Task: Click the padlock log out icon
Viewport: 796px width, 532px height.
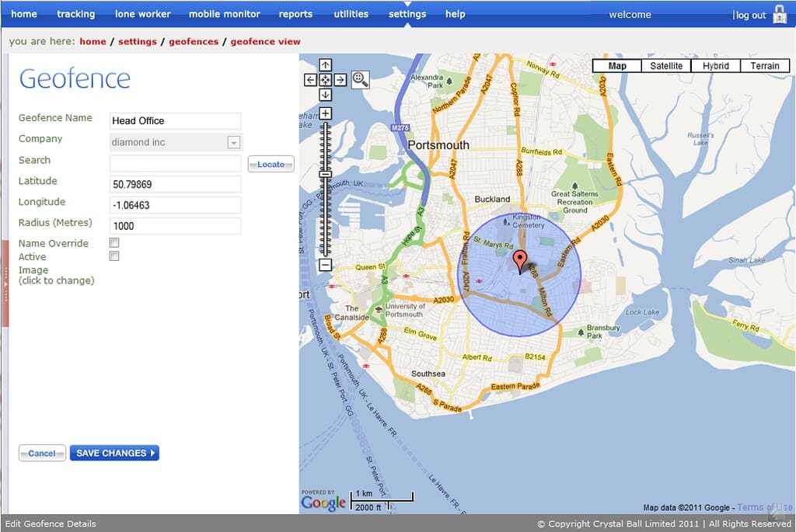Action: coord(779,14)
